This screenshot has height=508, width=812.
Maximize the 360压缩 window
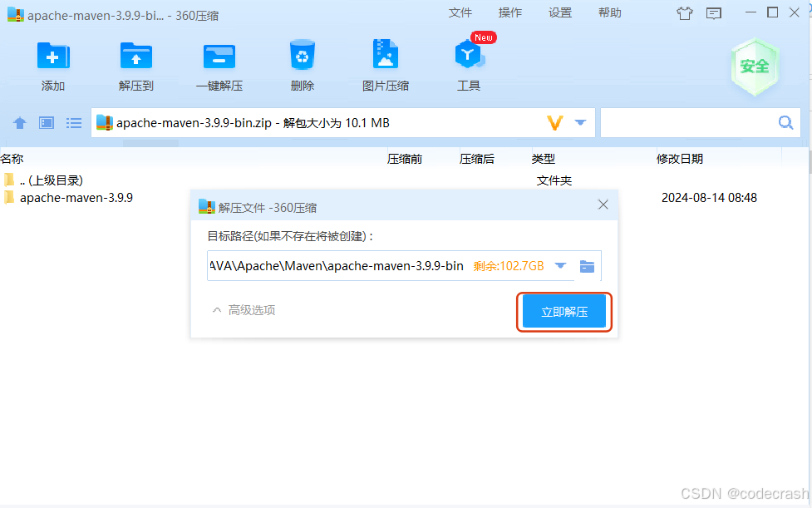click(x=773, y=12)
